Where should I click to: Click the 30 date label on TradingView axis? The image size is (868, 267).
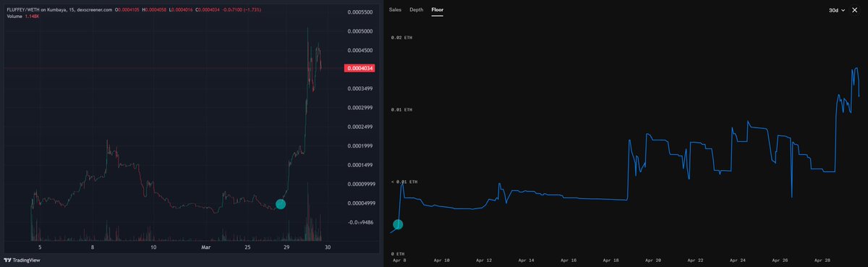pos(328,247)
